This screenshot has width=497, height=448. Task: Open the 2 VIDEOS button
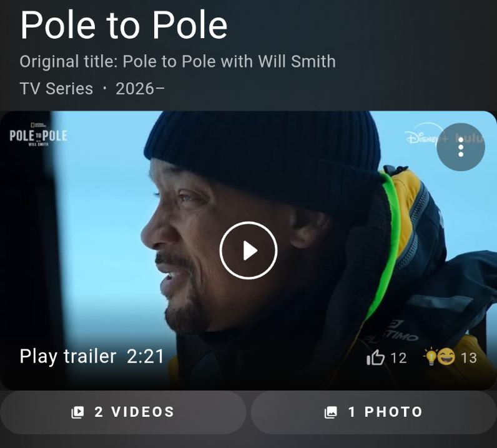pos(123,412)
